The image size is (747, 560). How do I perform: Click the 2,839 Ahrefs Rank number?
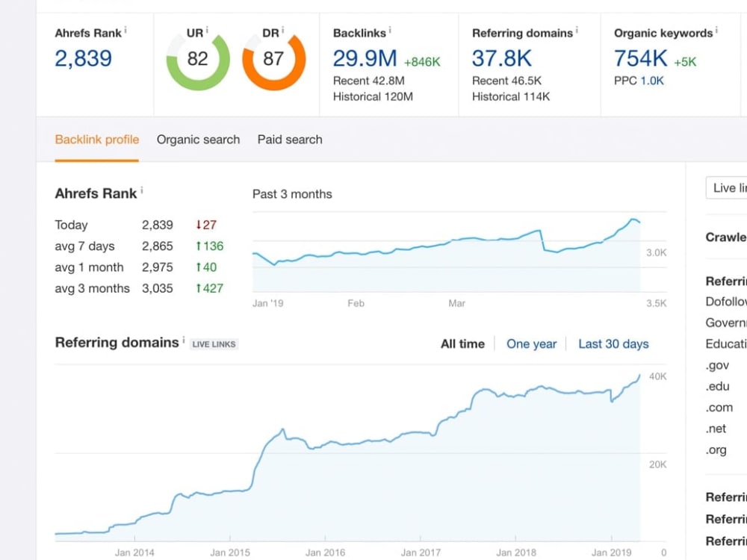tap(84, 58)
